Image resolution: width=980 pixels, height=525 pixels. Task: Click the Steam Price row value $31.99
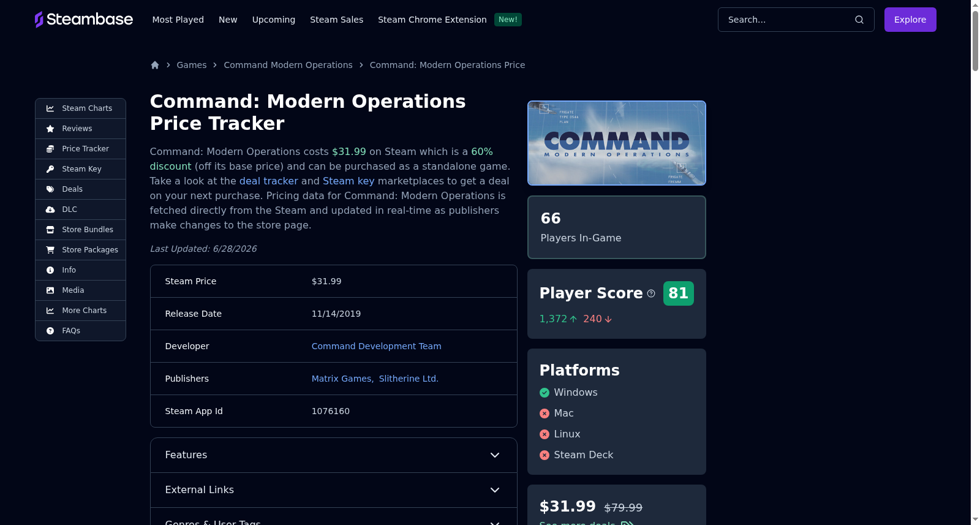[326, 281]
